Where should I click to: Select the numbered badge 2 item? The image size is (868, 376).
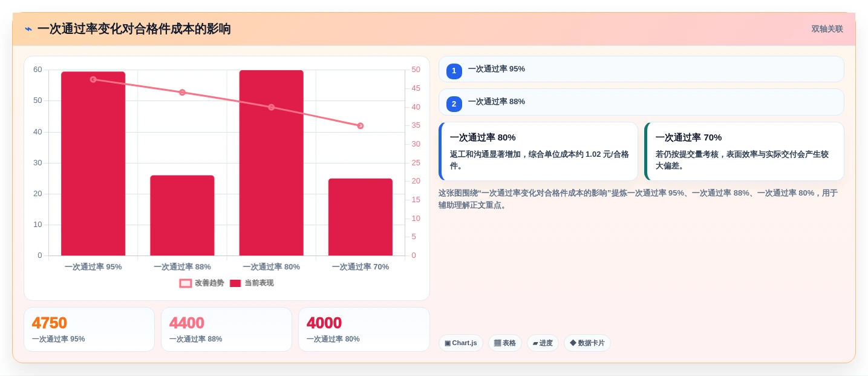click(x=454, y=104)
